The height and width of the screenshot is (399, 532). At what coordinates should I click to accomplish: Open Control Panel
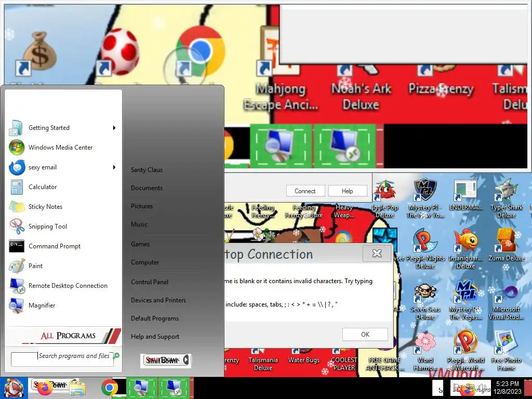tap(150, 282)
